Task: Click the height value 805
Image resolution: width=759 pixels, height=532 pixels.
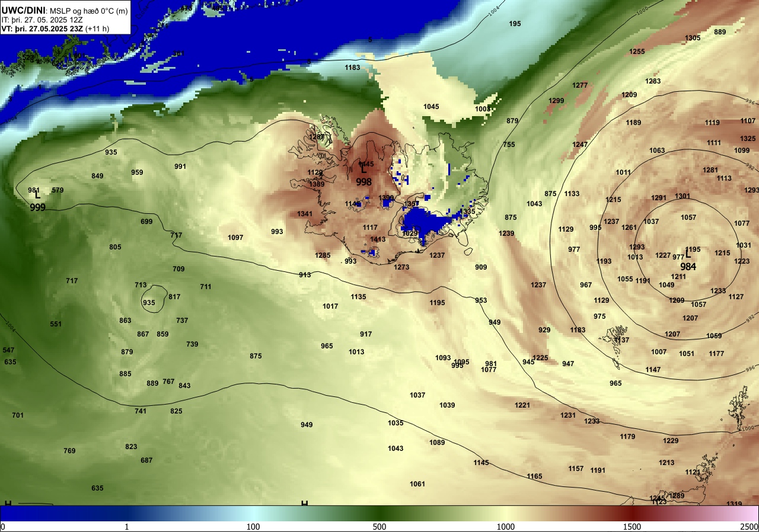Action: pos(115,247)
